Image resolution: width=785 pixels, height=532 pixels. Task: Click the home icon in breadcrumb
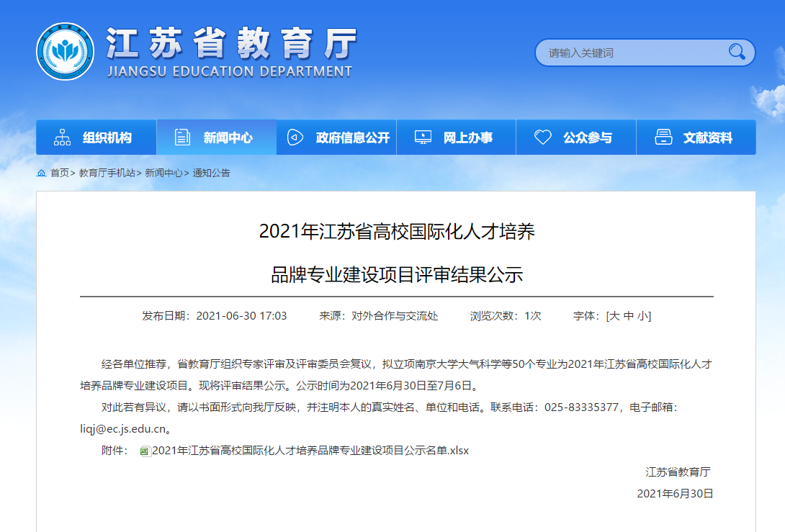click(42, 173)
